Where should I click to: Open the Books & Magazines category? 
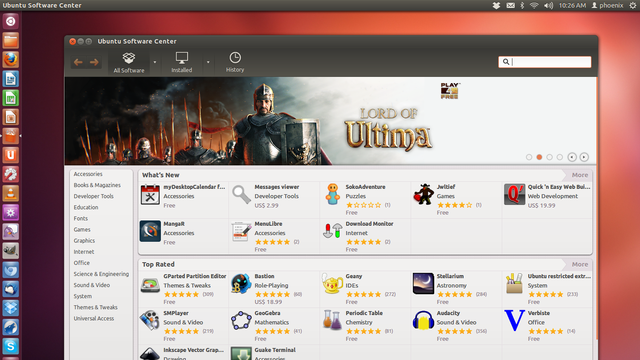97,185
